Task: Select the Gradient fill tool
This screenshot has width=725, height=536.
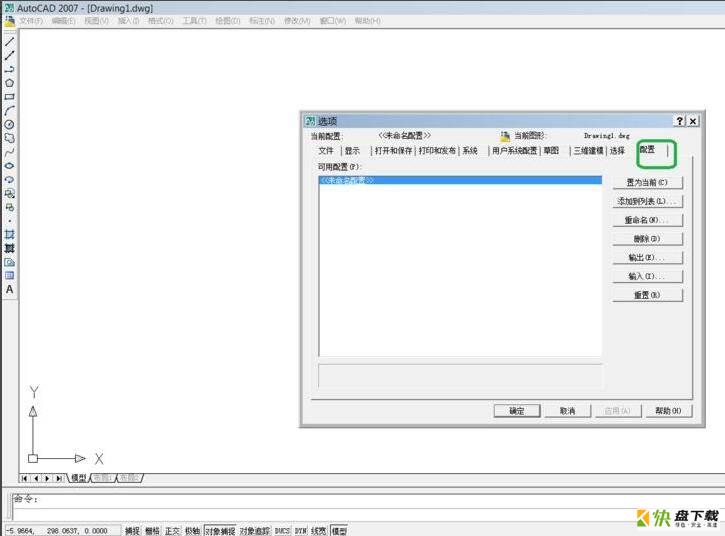Action: [9, 248]
